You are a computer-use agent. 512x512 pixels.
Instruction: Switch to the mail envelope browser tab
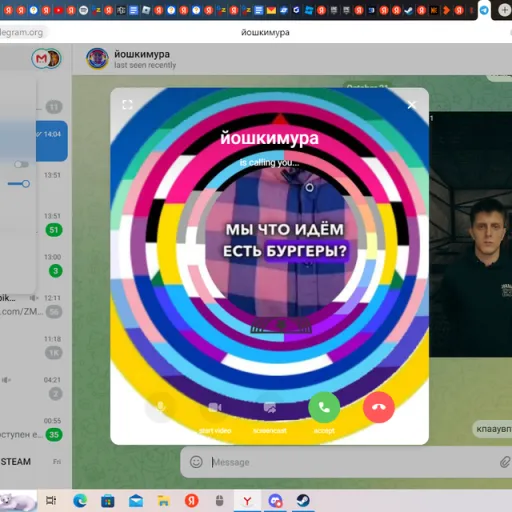click(x=271, y=10)
